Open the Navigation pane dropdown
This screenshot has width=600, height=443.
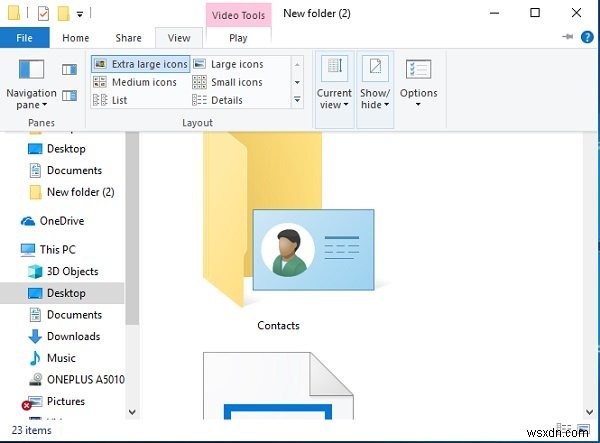pos(31,84)
